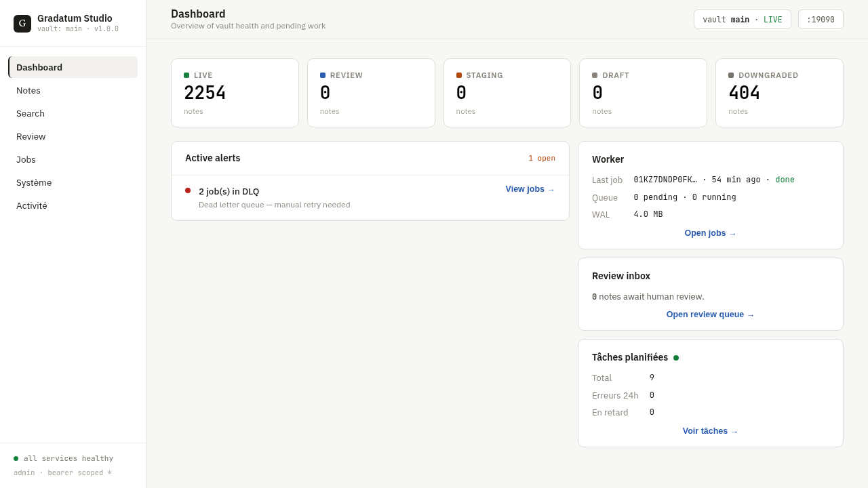Click '0 pending · 0 running' queue value
Image resolution: width=868 pixels, height=488 pixels.
[x=685, y=197]
